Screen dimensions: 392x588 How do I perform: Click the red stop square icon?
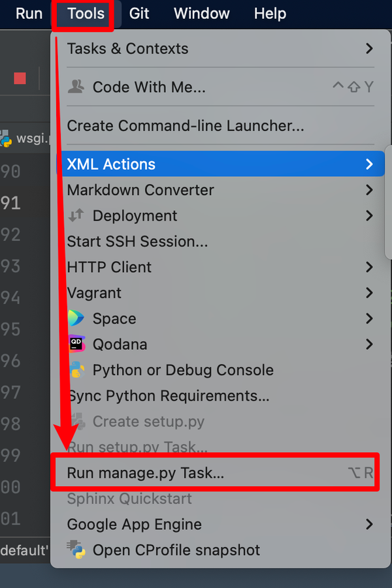click(x=20, y=78)
